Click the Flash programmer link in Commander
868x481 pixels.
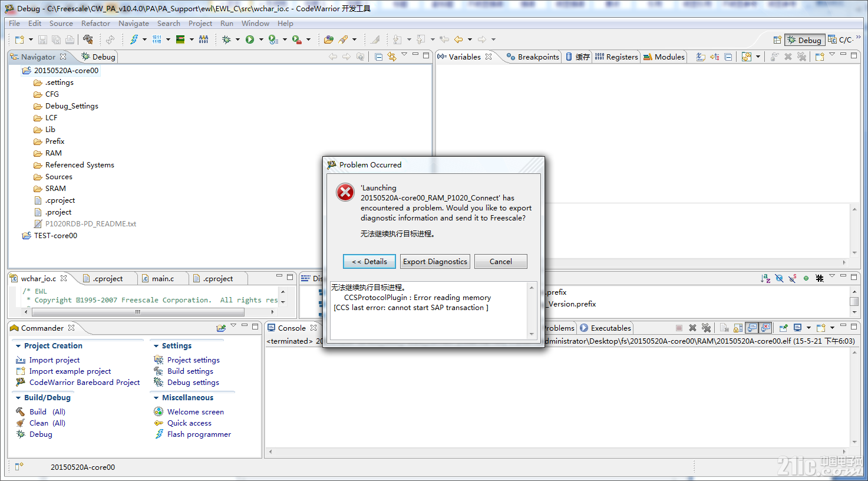click(199, 434)
